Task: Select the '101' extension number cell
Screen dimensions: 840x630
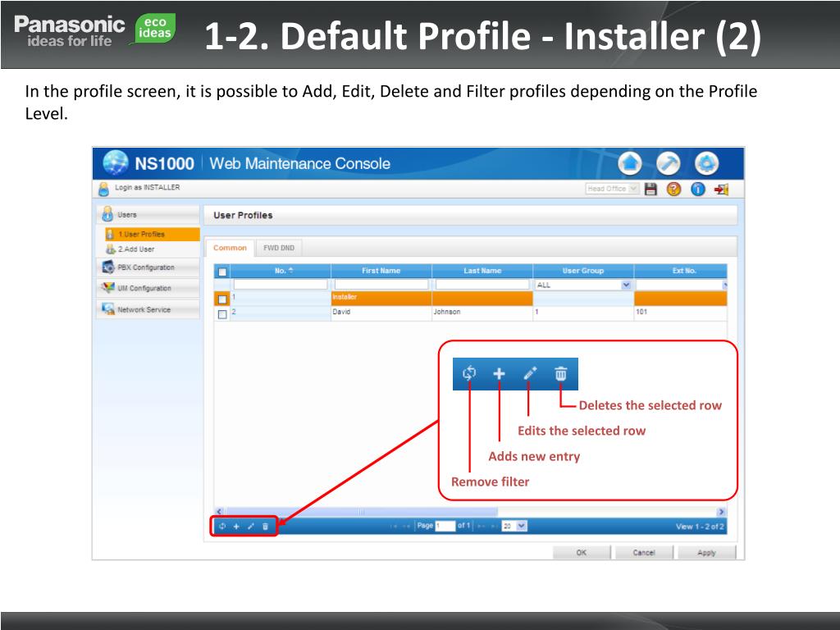Action: click(680, 313)
